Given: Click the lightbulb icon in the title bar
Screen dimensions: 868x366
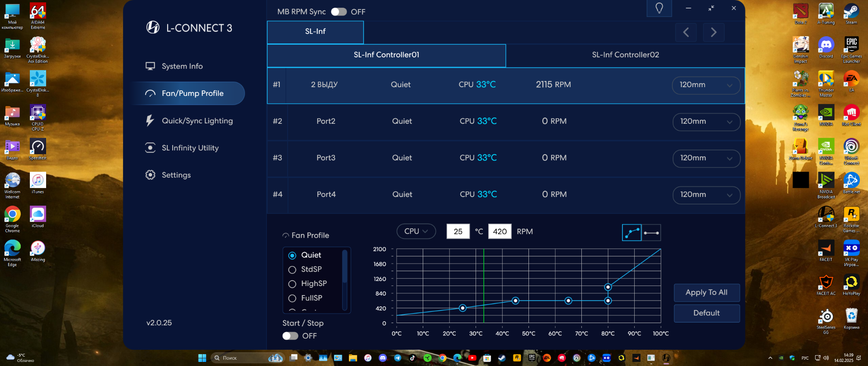Looking at the screenshot, I should coord(659,8).
